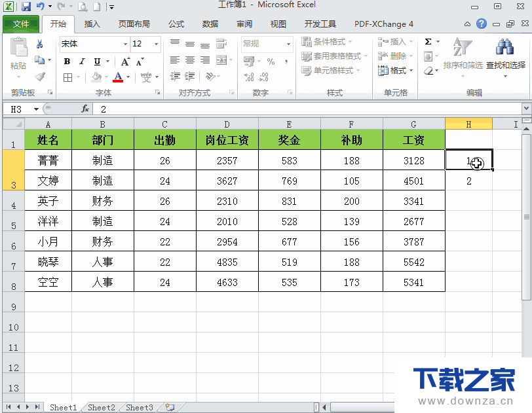Toggle Underline formatting
Viewport: 532px width, 413px height.
[97, 62]
